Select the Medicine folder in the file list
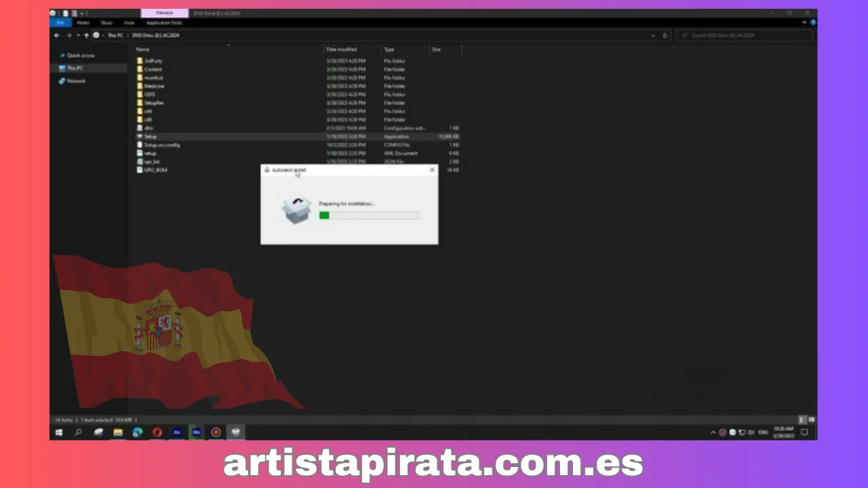 (x=155, y=86)
